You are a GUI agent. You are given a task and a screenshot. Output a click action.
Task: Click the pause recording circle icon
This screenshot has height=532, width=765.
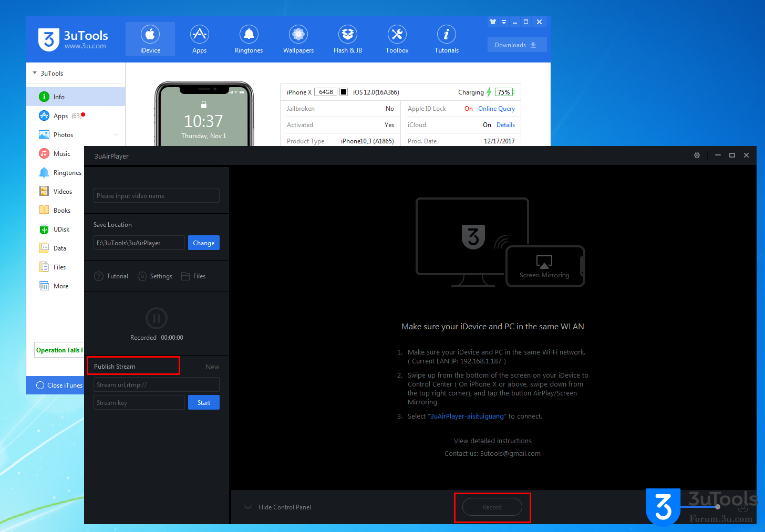pyautogui.click(x=157, y=318)
